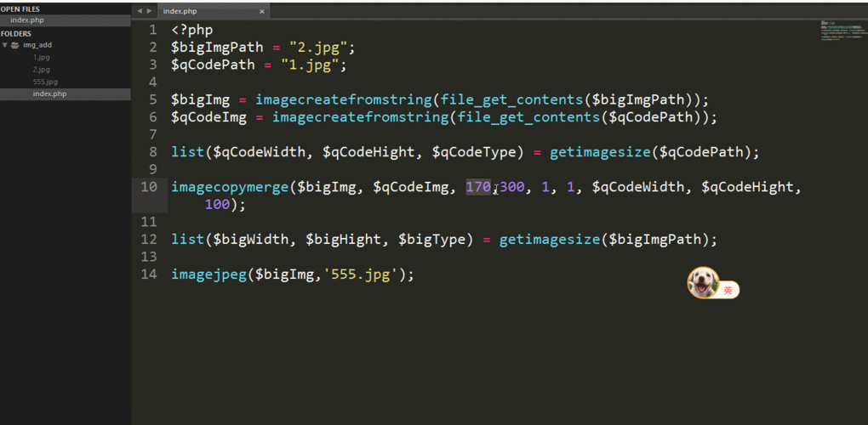Click line number 10 in the gutter
The image size is (868, 425).
point(149,186)
